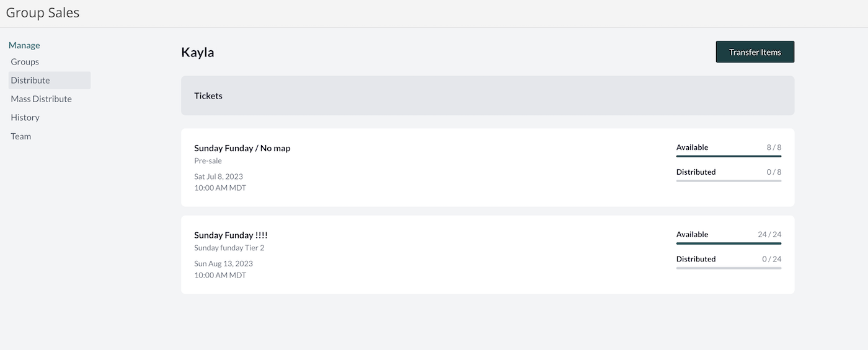The image size is (868, 350).
Task: Click the Transfer Items button
Action: pyautogui.click(x=755, y=52)
